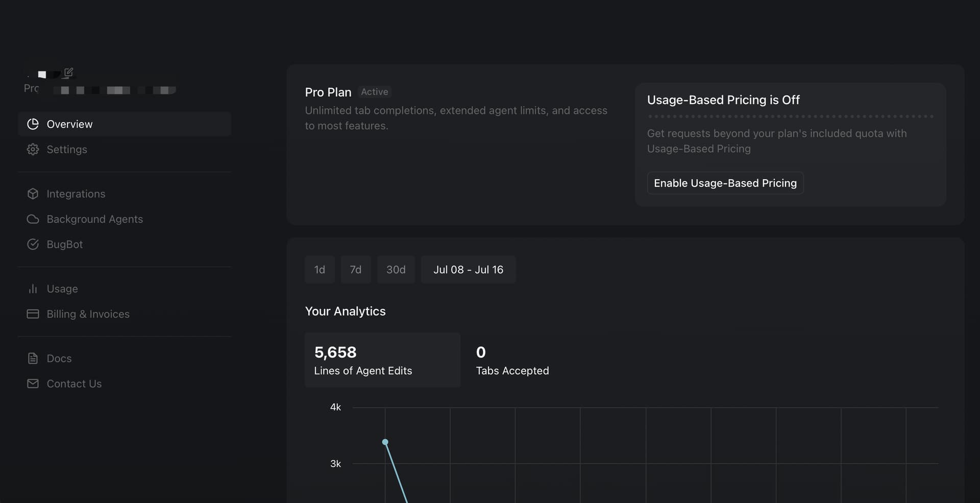
Task: Click the Settings gear icon
Action: [33, 149]
